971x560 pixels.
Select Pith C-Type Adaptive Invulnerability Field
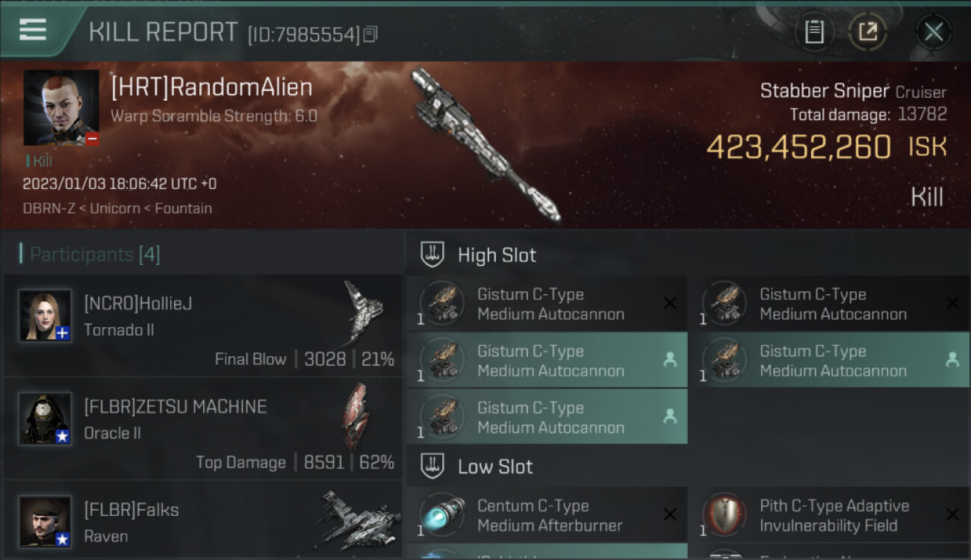click(x=829, y=515)
